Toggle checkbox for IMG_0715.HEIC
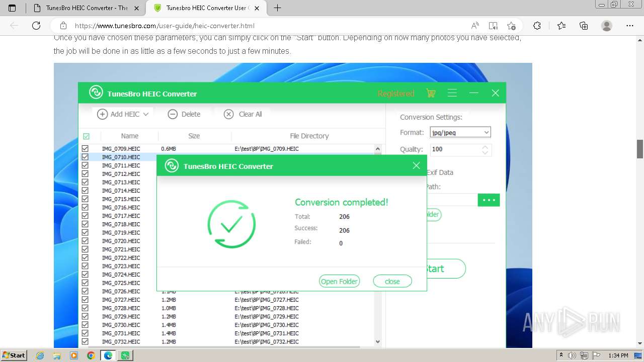Image resolution: width=644 pixels, height=362 pixels. tap(85, 199)
